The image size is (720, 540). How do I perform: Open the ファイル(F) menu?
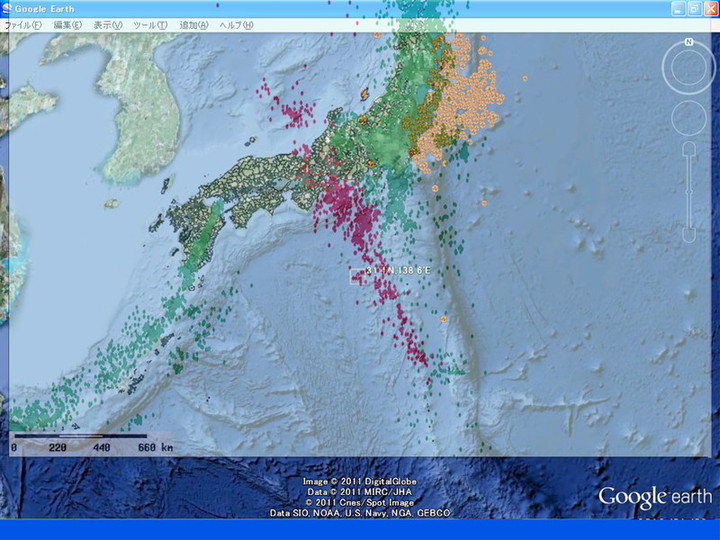tap(23, 24)
